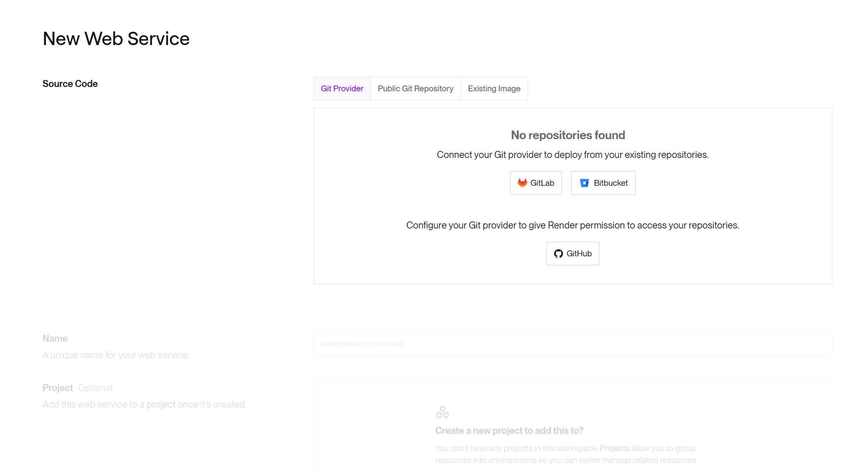Screen dimensions: 868x475
Task: Click the 'No repositories found' heading
Action: click(568, 135)
